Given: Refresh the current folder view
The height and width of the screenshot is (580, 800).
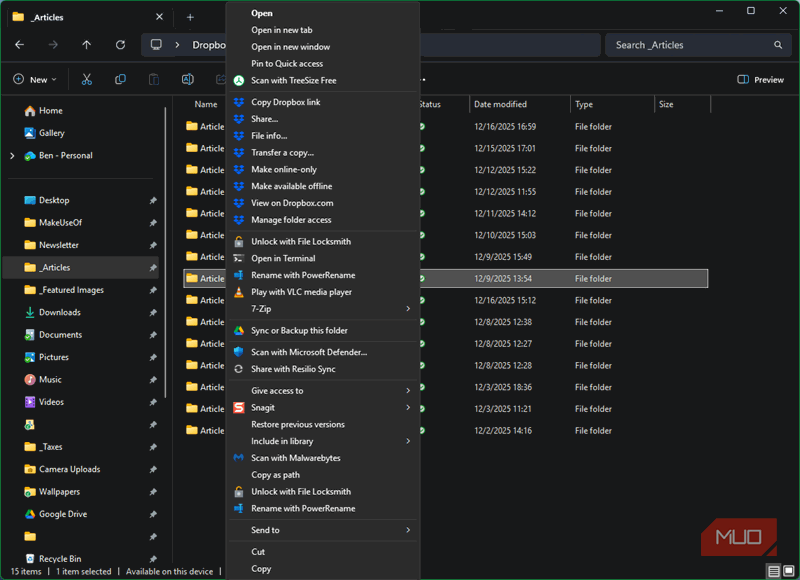Looking at the screenshot, I should click(120, 45).
